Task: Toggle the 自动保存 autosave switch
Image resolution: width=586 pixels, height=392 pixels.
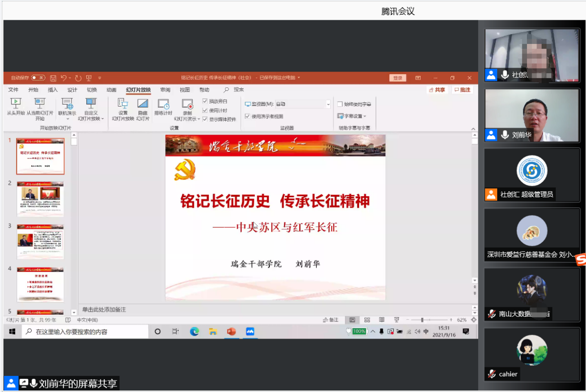Action: click(x=38, y=78)
